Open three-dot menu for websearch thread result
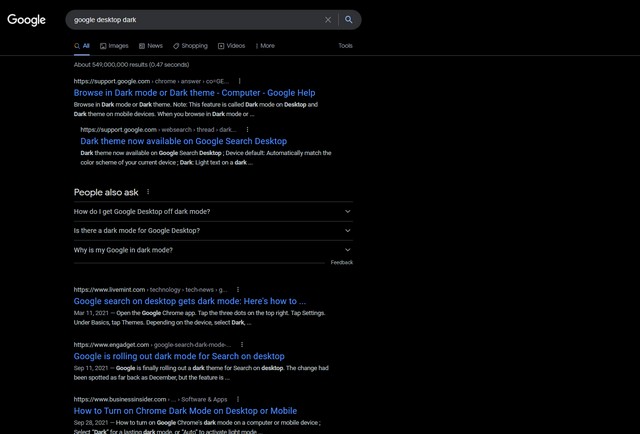 (x=247, y=129)
